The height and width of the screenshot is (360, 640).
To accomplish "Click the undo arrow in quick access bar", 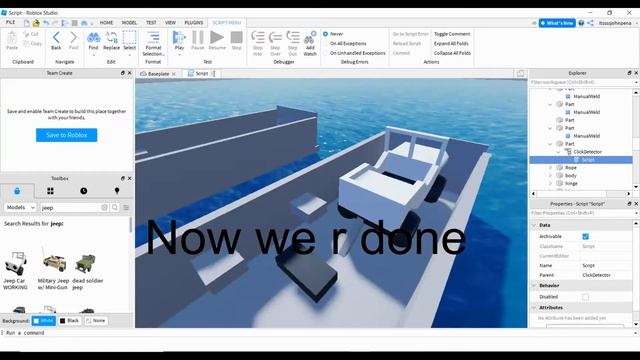I will tap(46, 23).
